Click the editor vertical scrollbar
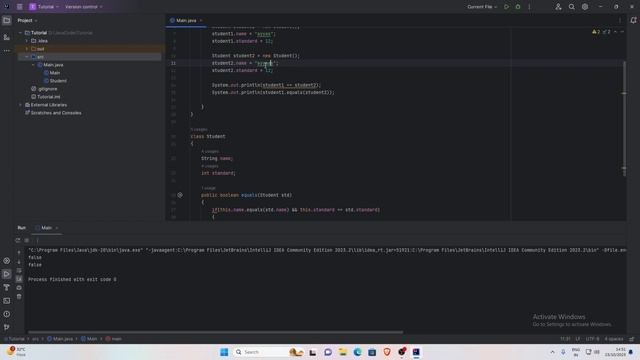Viewport: 640px width, 360px height. pyautogui.click(x=624, y=118)
